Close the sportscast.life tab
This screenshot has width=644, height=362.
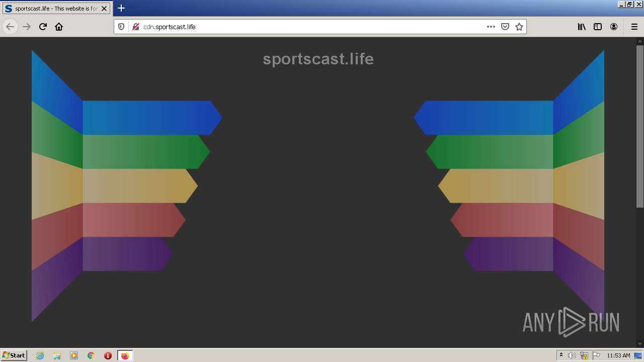[104, 9]
